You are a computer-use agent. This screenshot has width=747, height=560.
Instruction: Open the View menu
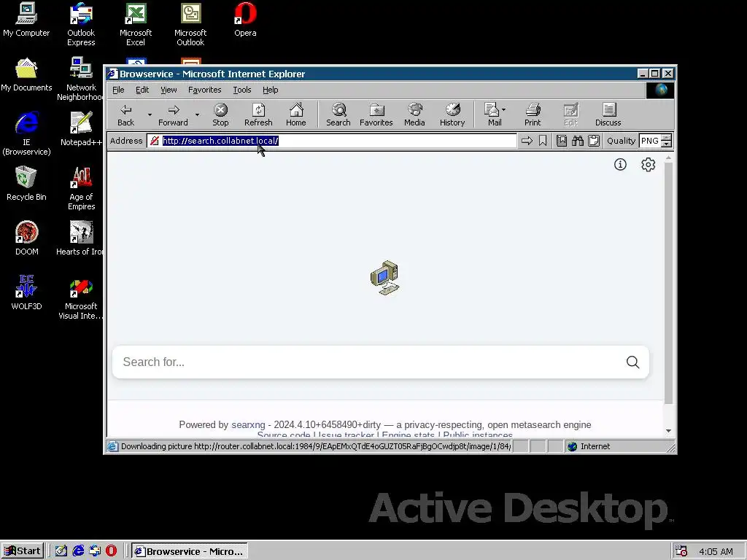tap(169, 90)
